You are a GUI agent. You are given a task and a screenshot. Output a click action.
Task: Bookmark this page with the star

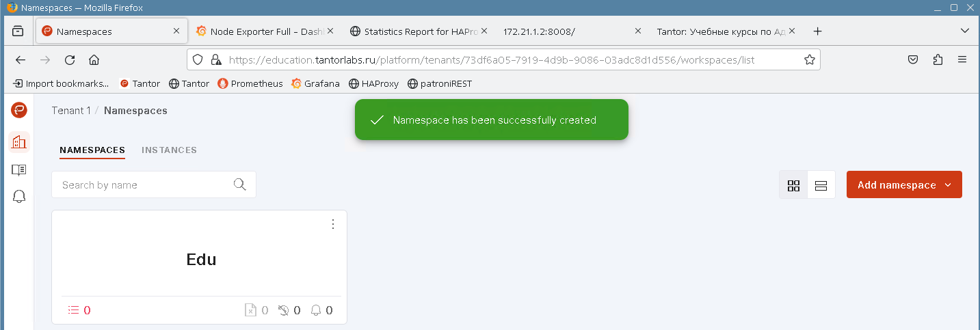(x=810, y=59)
